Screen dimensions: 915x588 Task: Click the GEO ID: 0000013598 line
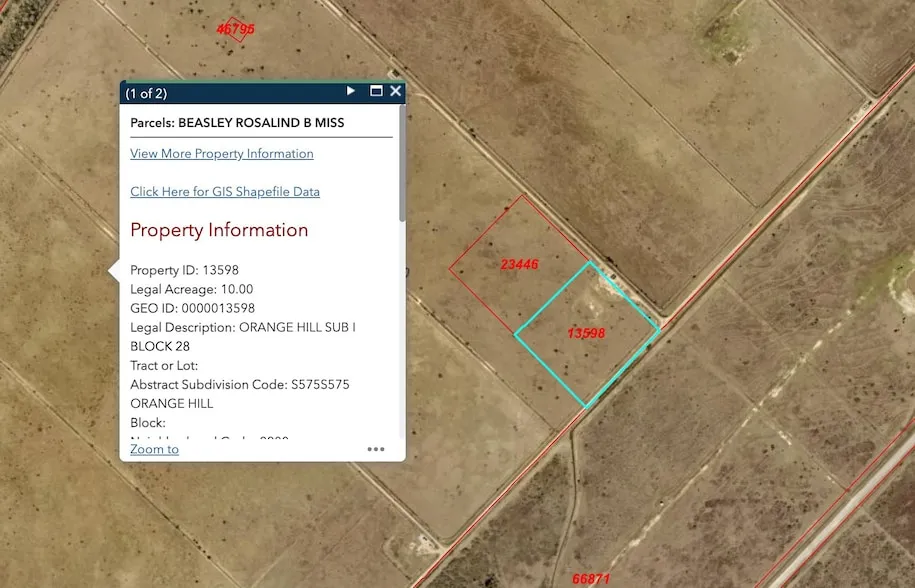coord(192,308)
